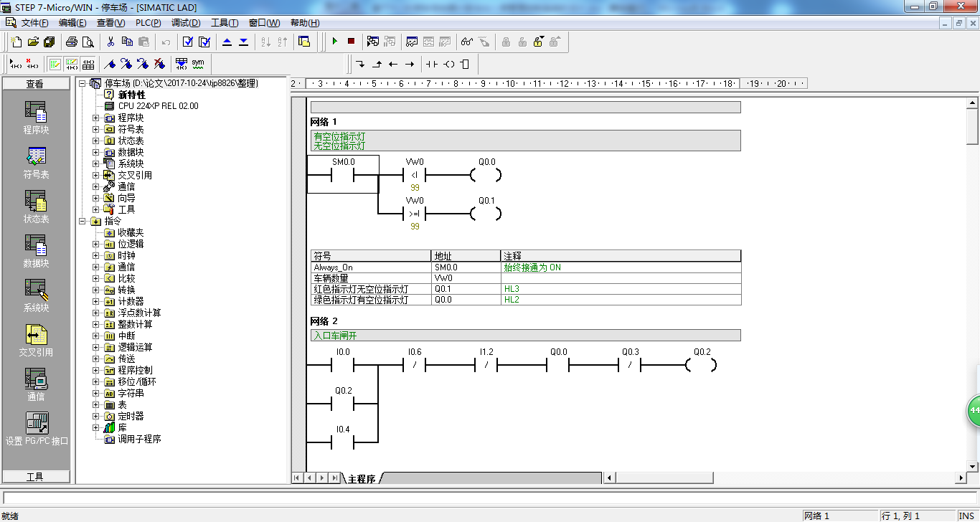Viewport: 980px width, 522px height.
Task: Open the Options toolbar icon
Action: click(304, 42)
